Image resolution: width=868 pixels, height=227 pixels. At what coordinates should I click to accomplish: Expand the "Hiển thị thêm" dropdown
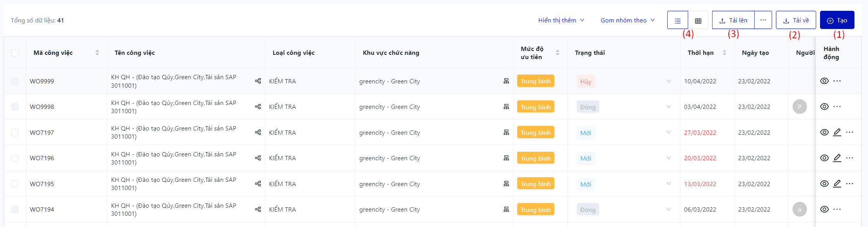(x=561, y=20)
